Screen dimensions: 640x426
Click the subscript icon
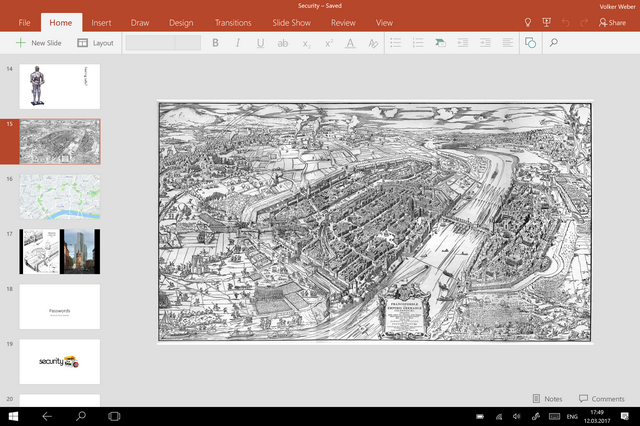pos(306,43)
